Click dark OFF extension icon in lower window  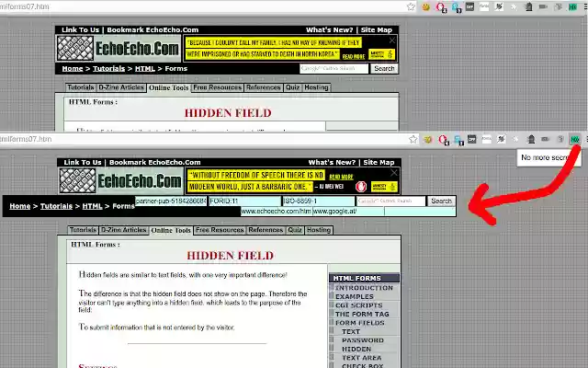[x=471, y=139]
